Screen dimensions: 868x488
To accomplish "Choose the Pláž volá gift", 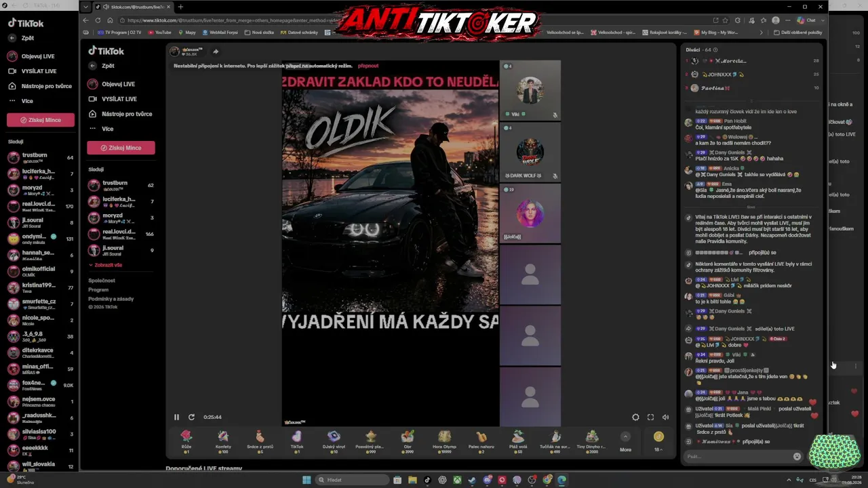I will (518, 441).
